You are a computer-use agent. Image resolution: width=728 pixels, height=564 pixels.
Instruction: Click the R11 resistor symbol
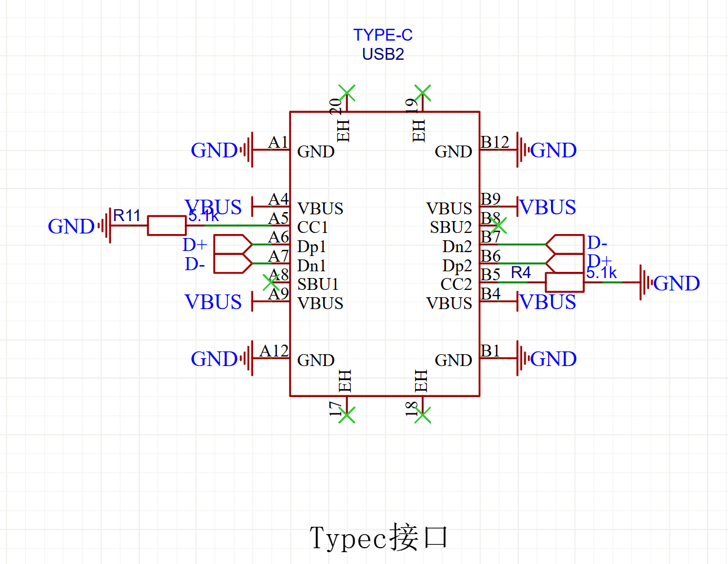pyautogui.click(x=167, y=226)
